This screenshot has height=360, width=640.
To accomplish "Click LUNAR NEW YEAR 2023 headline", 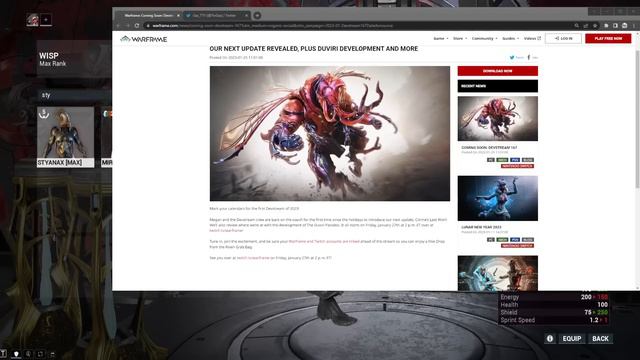I will click(x=481, y=227).
